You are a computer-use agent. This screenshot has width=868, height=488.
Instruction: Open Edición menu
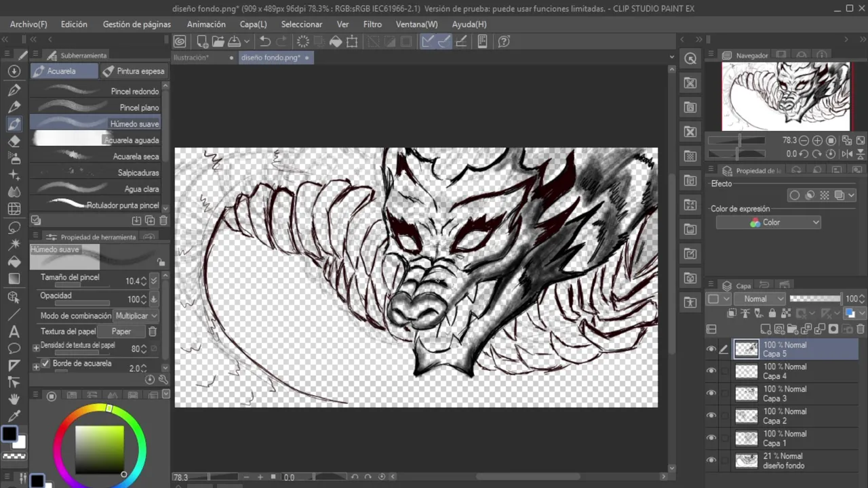74,24
